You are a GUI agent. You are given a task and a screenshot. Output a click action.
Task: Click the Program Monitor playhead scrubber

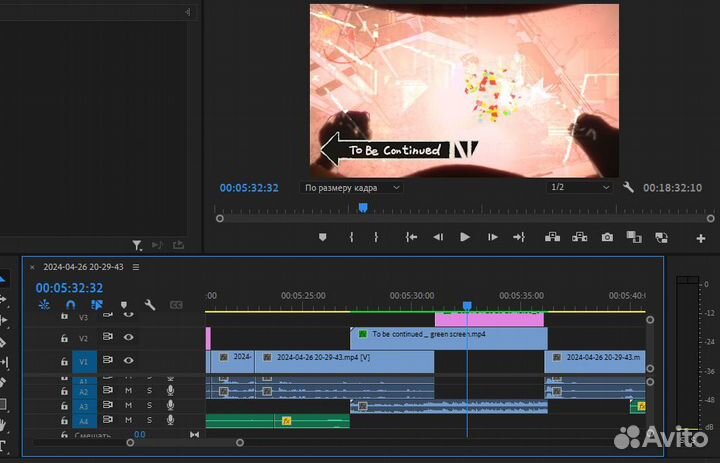click(363, 207)
